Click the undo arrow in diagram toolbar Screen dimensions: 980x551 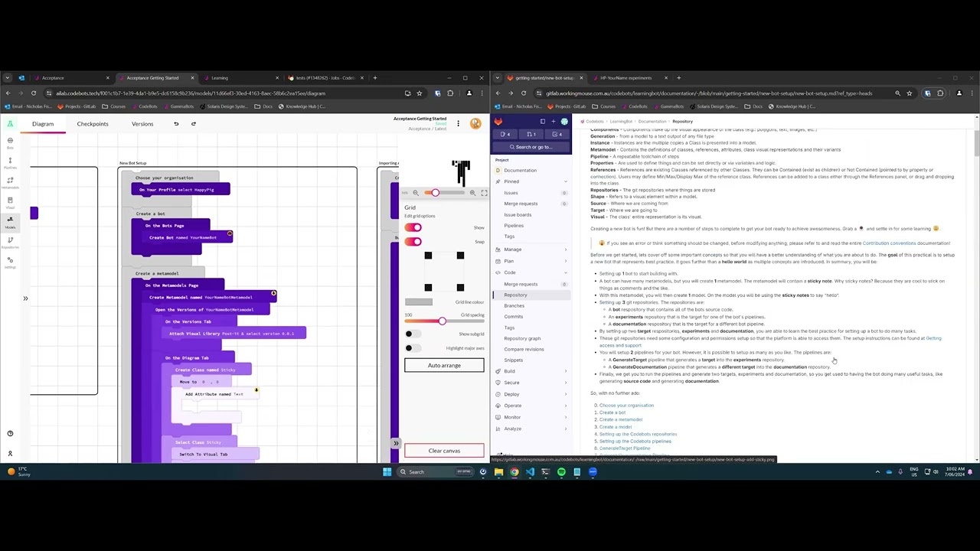[x=176, y=124]
